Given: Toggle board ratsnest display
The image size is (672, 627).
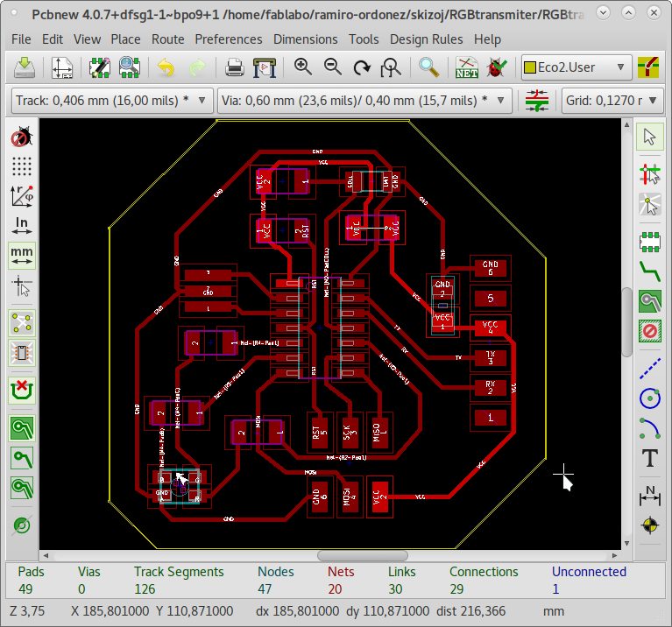Looking at the screenshot, I should tap(21, 322).
